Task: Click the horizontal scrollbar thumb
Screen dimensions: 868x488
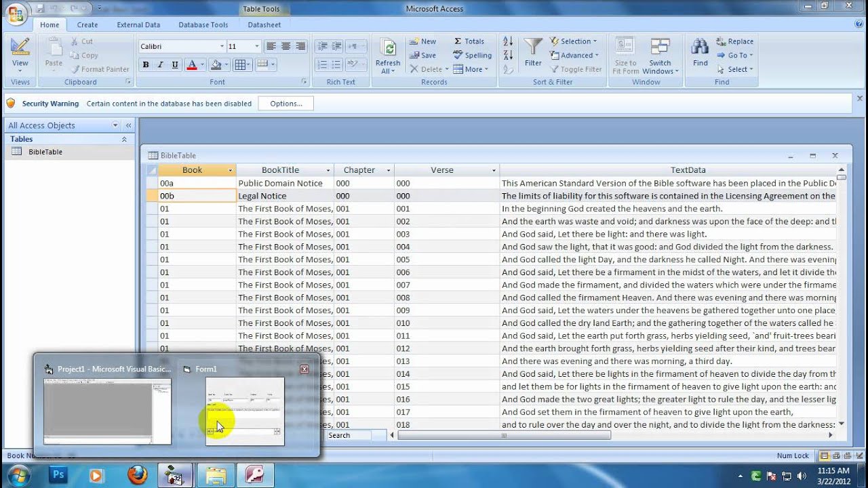Action: pyautogui.click(x=503, y=435)
